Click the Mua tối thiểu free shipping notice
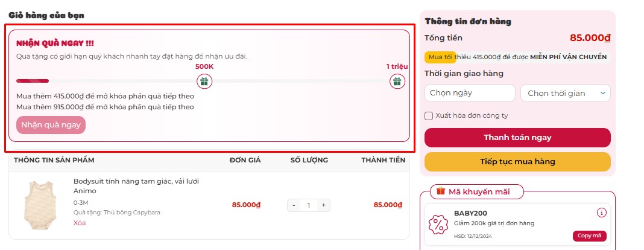 pyautogui.click(x=517, y=57)
